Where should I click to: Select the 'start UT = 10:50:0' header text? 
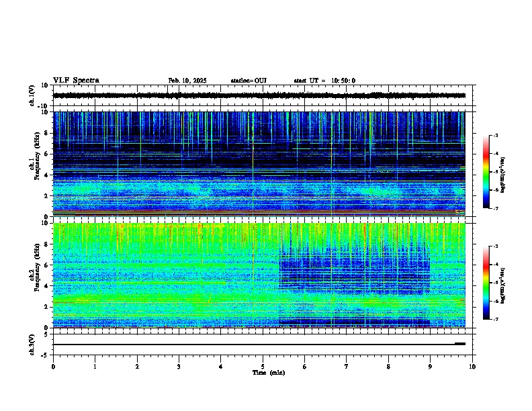[x=324, y=81]
